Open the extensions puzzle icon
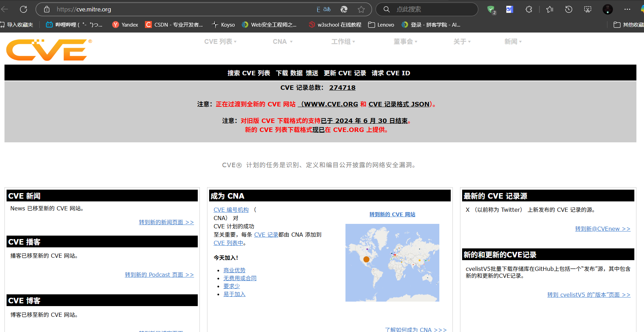The image size is (644, 332). coord(529,9)
